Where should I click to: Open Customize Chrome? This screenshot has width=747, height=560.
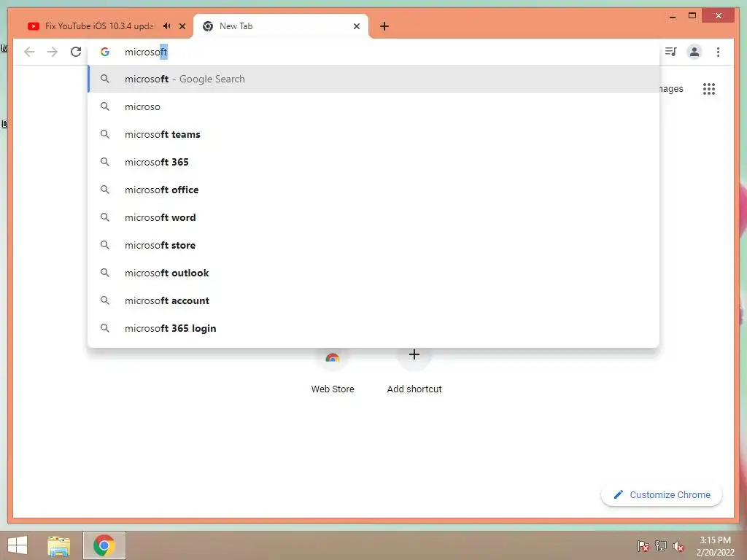(661, 495)
